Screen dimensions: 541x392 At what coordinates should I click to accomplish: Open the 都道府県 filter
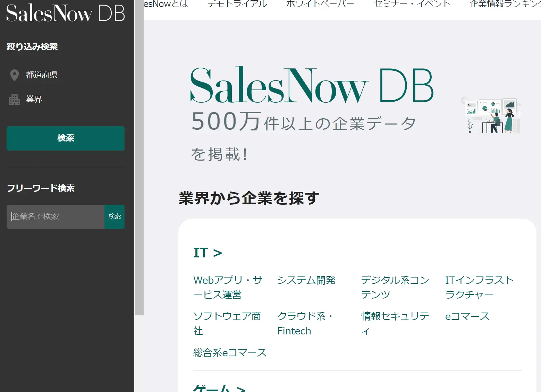click(x=42, y=75)
